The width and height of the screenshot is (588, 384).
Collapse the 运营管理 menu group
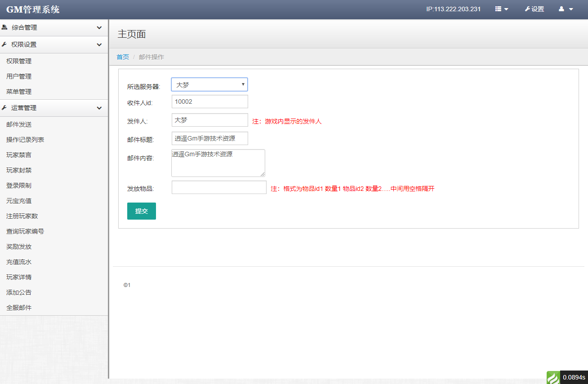tap(99, 108)
